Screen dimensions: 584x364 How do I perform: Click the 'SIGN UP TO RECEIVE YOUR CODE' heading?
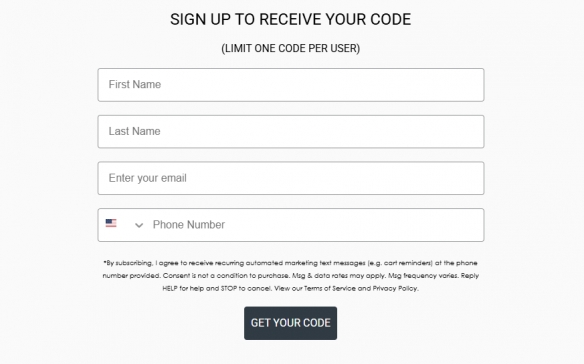tap(291, 19)
